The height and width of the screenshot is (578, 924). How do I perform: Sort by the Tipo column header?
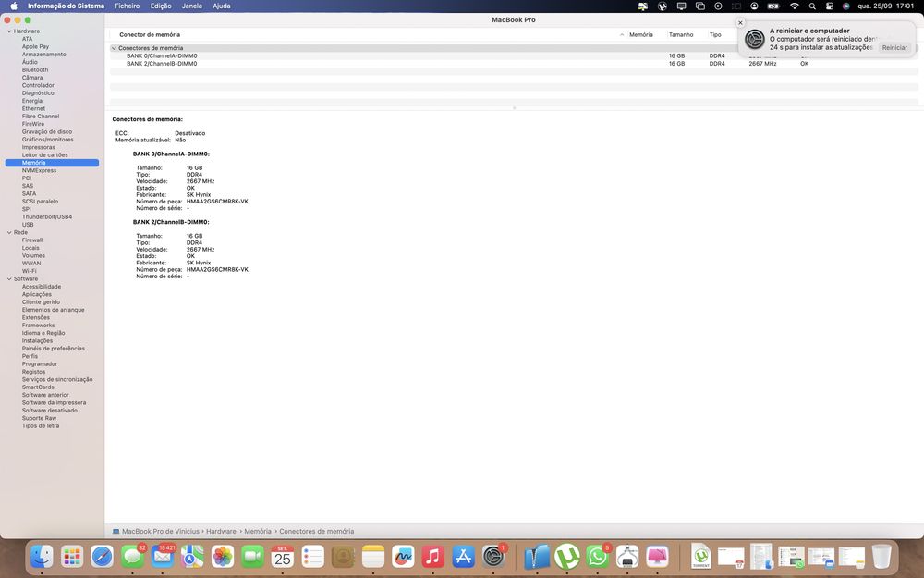(x=715, y=35)
